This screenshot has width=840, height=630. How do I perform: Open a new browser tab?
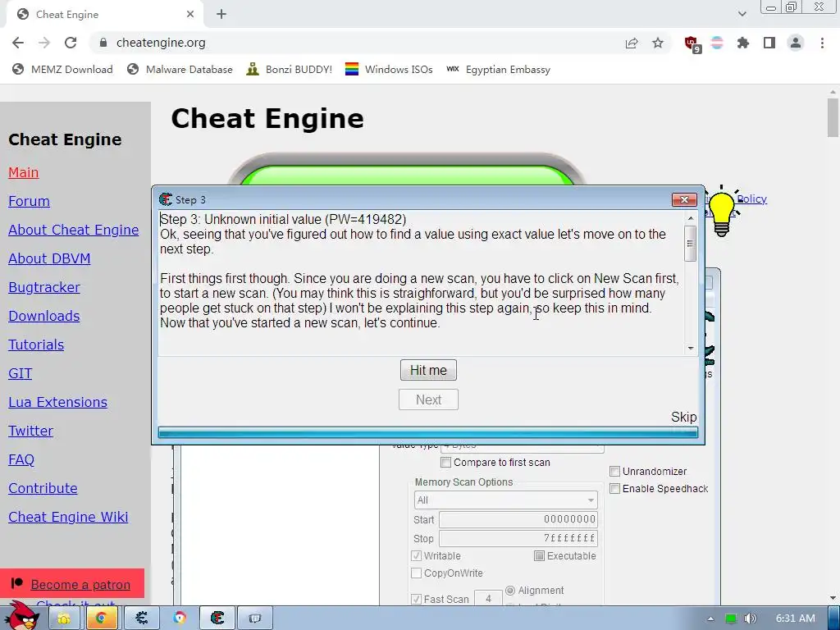pyautogui.click(x=221, y=15)
